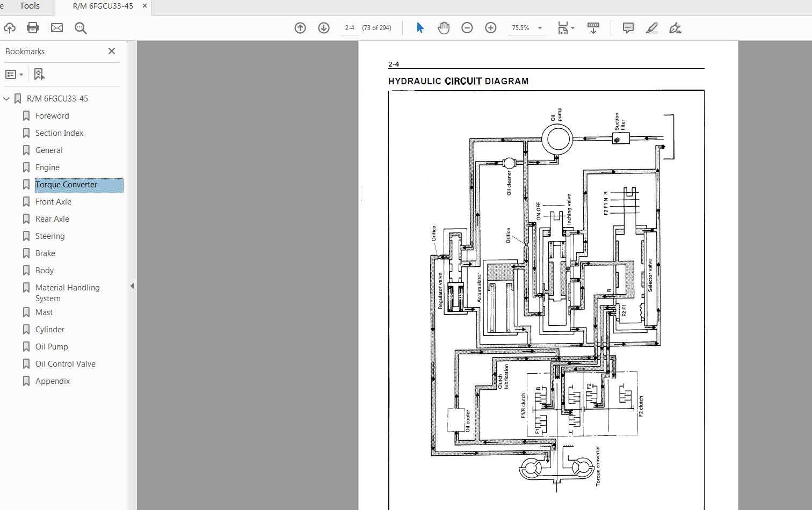The image size is (812, 510).
Task: Toggle fit page width view
Action: 563,27
